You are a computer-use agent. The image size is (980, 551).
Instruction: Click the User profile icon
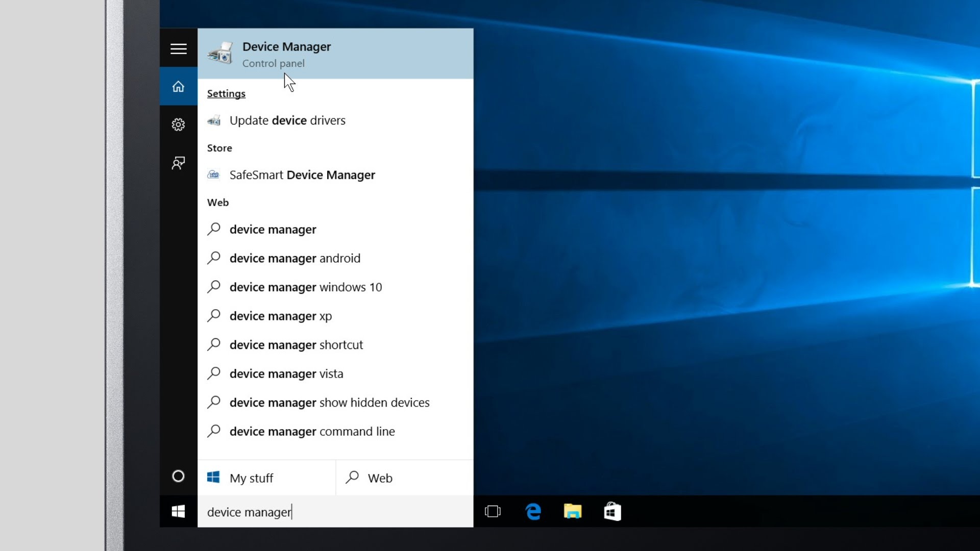pyautogui.click(x=178, y=163)
